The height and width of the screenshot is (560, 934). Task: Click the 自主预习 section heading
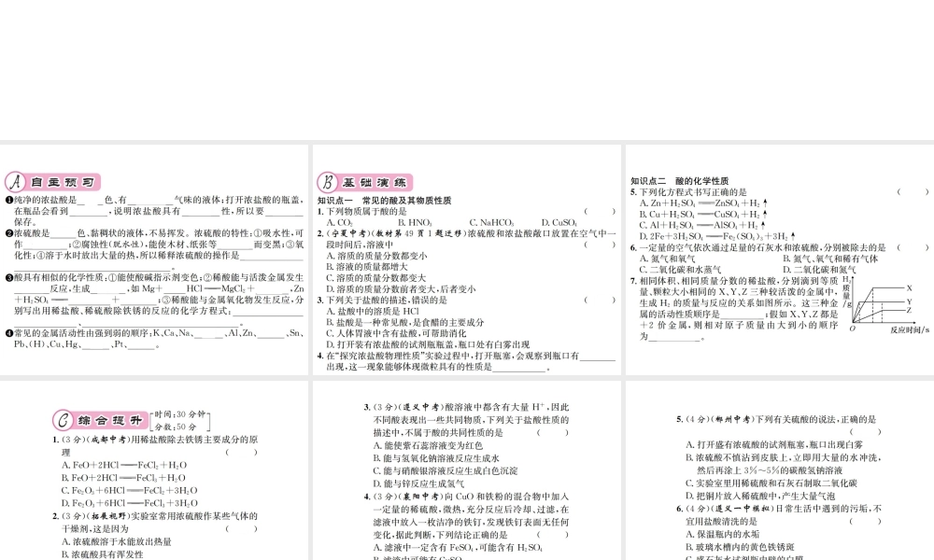click(x=63, y=182)
